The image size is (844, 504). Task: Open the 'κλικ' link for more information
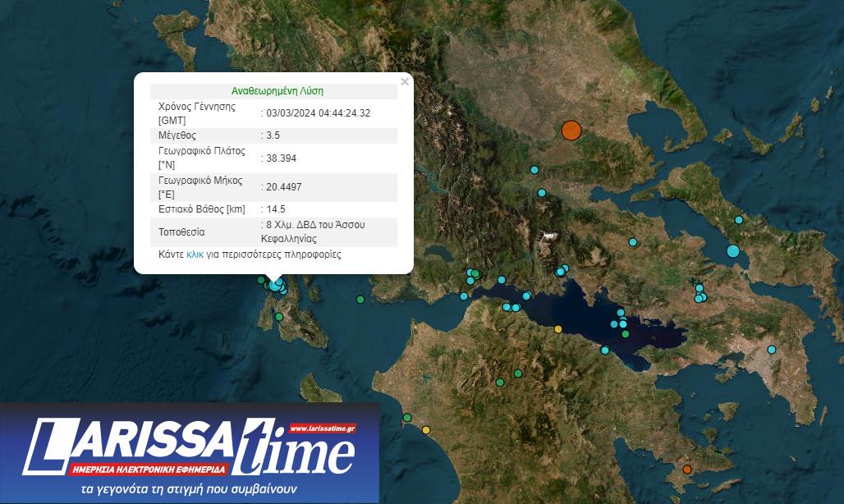pyautogui.click(x=195, y=255)
